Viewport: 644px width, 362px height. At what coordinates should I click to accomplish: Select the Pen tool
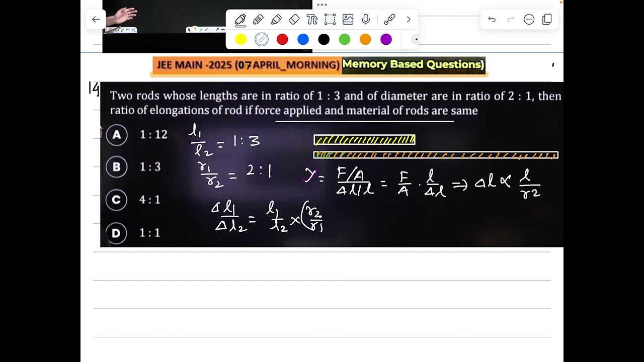coord(240,20)
